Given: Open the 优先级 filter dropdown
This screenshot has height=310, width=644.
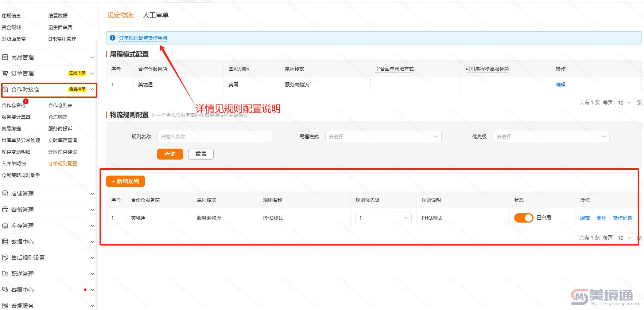Looking at the screenshot, I should coord(551,137).
